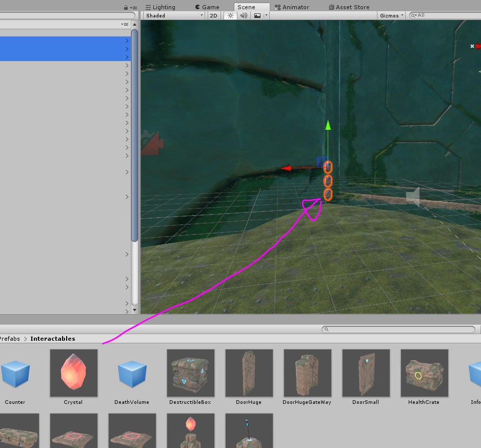This screenshot has height=448, width=481.
Task: Click the red X-axis gizmo arrow
Action: pyautogui.click(x=286, y=168)
